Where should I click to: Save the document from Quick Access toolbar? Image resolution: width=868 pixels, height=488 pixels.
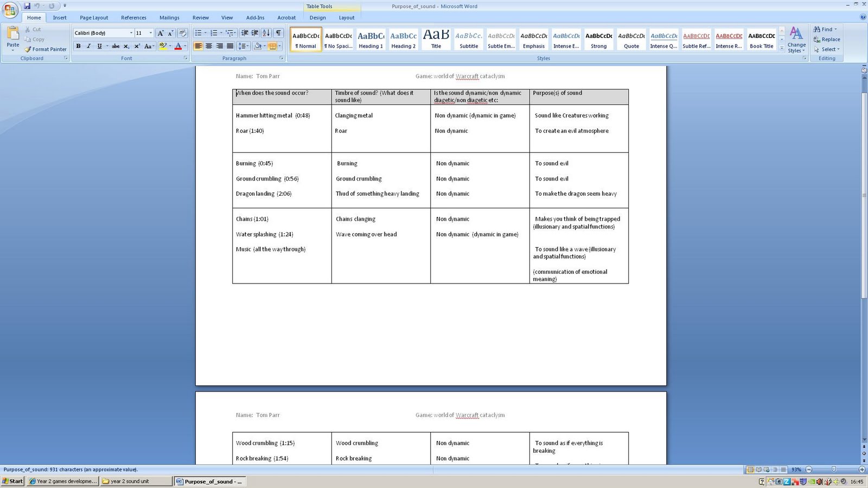point(27,6)
